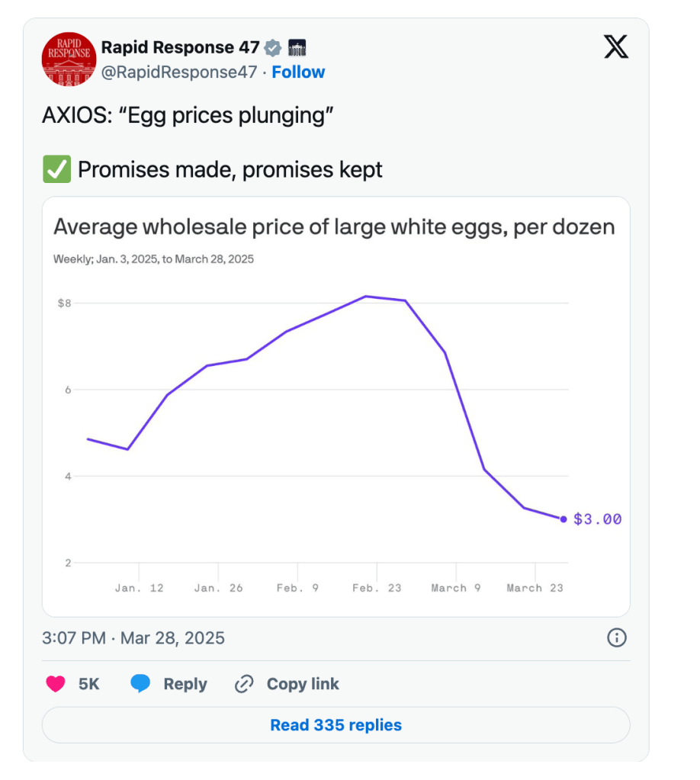The height and width of the screenshot is (780, 700).
Task: Open the tweet info circle icon
Action: coord(616,637)
